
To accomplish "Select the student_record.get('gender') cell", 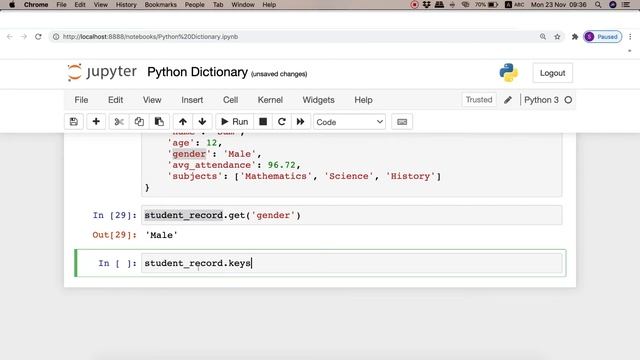I will (x=351, y=215).
